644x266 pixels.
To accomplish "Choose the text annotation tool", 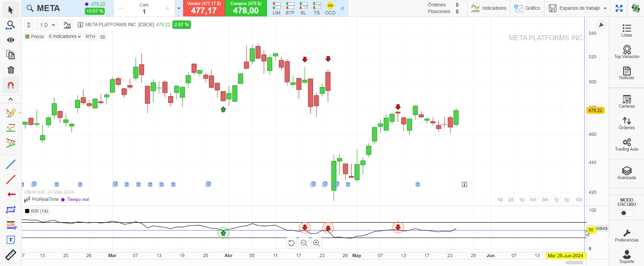I will [11, 240].
